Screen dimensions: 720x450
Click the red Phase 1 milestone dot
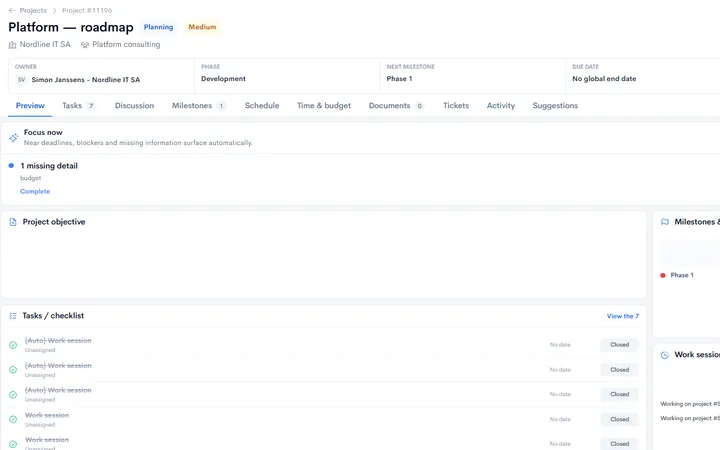coord(663,276)
